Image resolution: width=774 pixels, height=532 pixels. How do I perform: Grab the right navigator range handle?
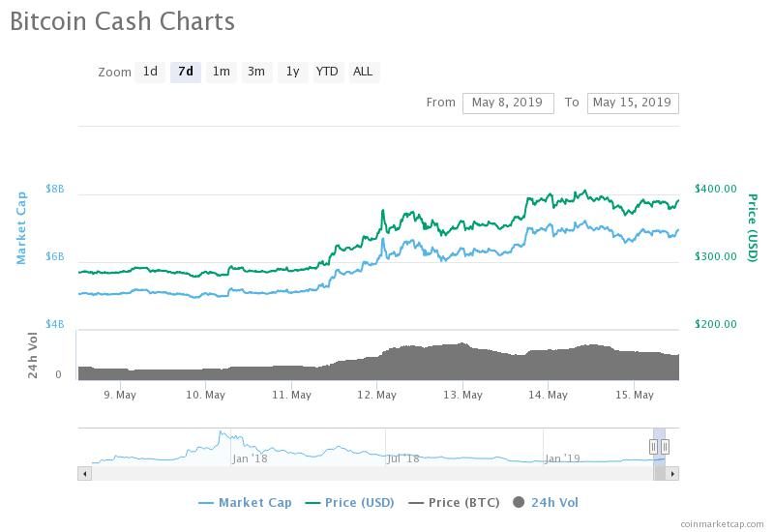pos(665,447)
